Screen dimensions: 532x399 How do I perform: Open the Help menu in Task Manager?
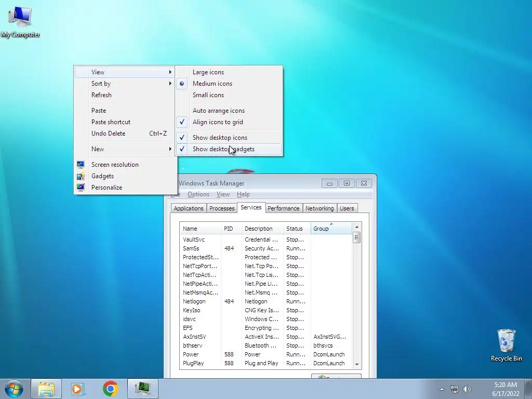click(x=243, y=194)
